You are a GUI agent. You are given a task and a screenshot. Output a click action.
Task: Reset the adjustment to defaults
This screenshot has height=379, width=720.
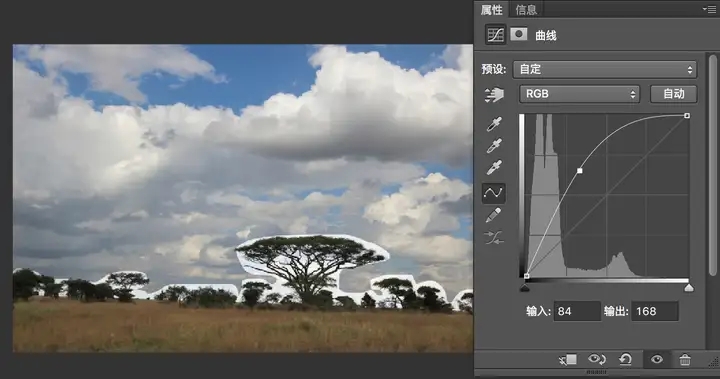625,359
